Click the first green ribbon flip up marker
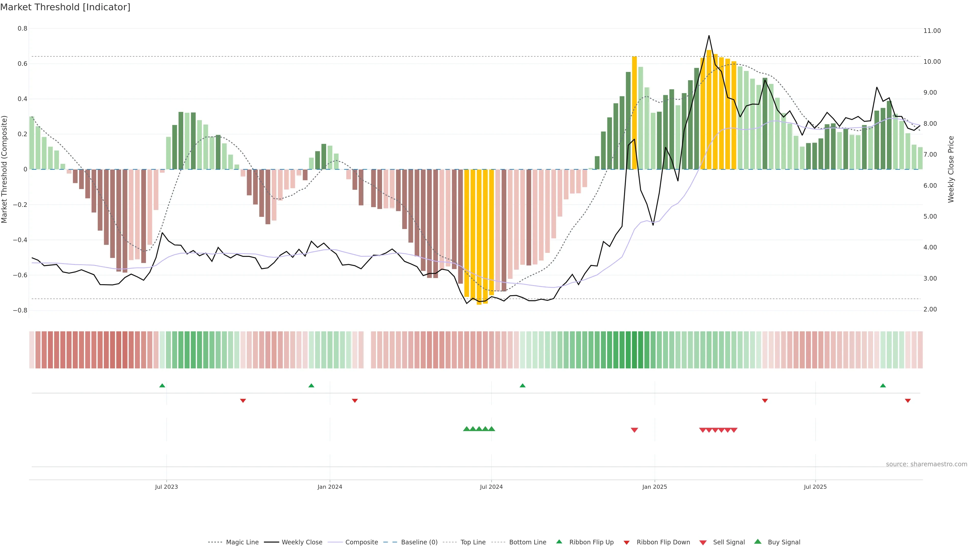This screenshot has width=980, height=551. 162,386
